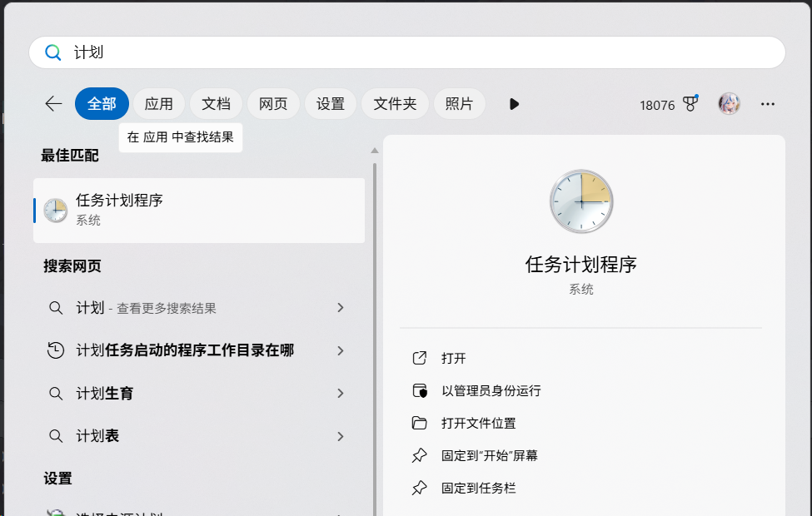812x516 pixels.
Task: Switch to the 设置 filter tab
Action: (x=330, y=103)
